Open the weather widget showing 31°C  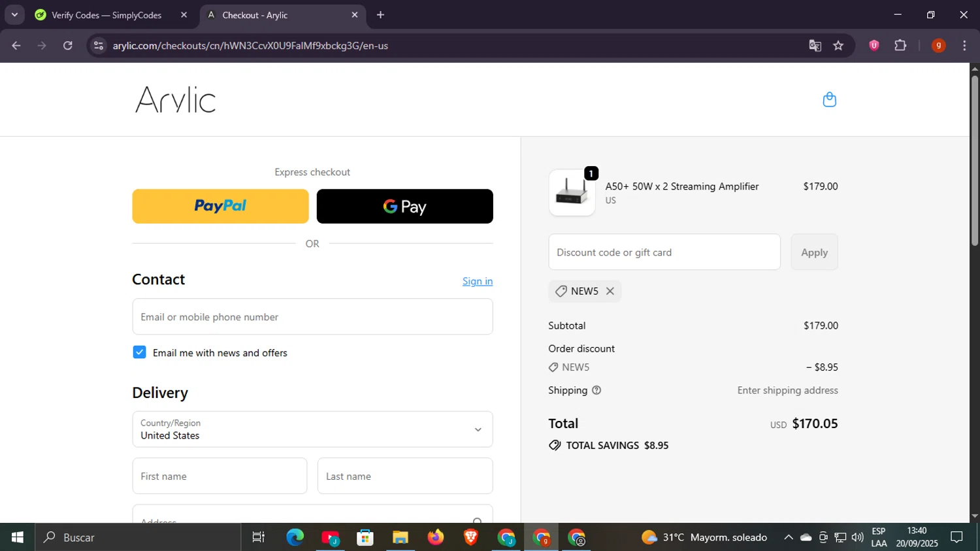coord(704,537)
